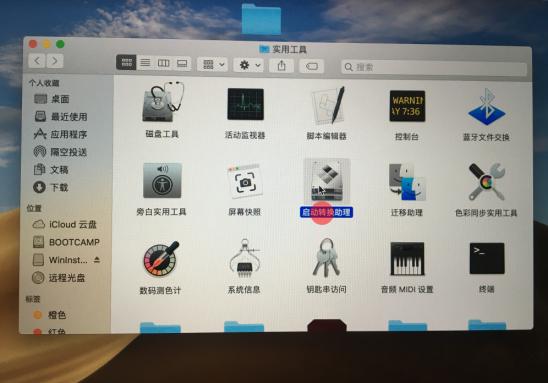This screenshot has height=383, width=548.
Task: Select 最近使用 in the sidebar
Action: pos(61,117)
